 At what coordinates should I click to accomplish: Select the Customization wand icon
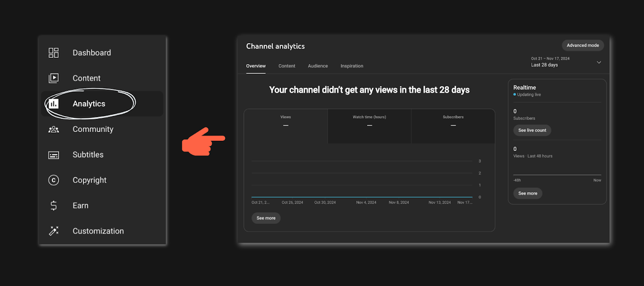(x=54, y=231)
